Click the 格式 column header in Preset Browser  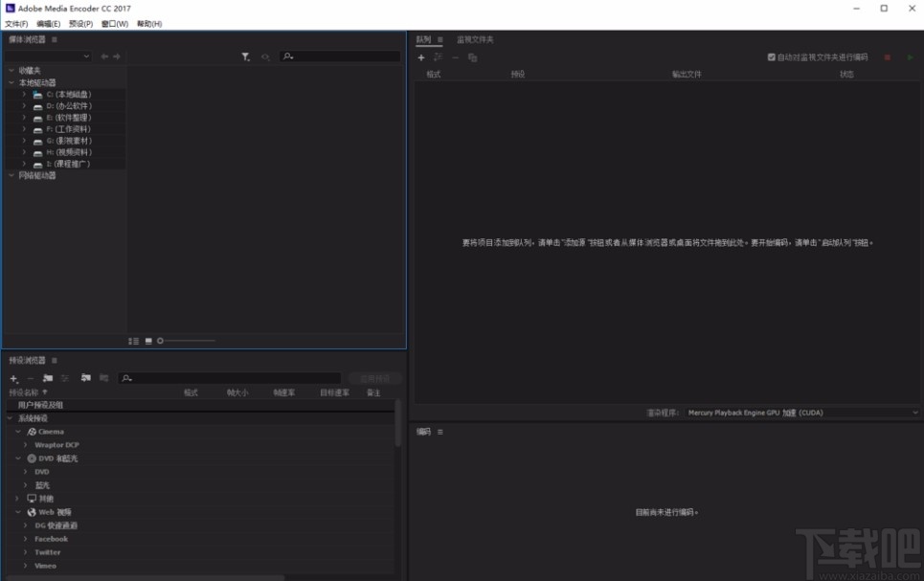pos(191,392)
